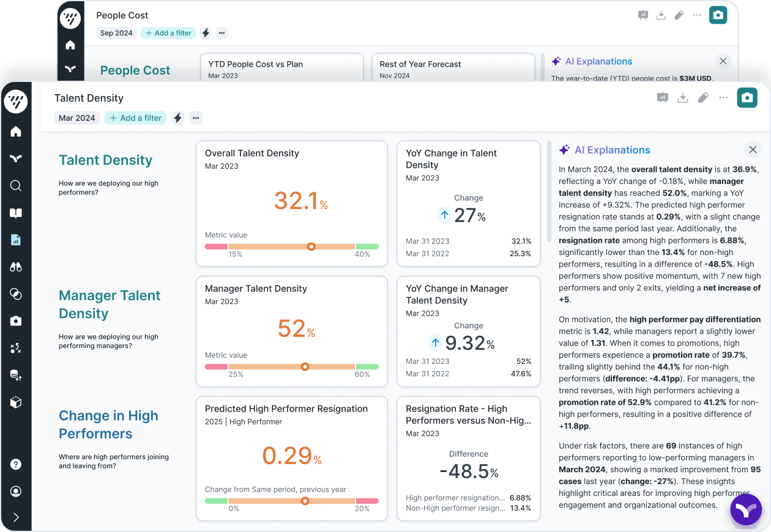Open the Guidebooks book icon in sidebar

tap(16, 213)
